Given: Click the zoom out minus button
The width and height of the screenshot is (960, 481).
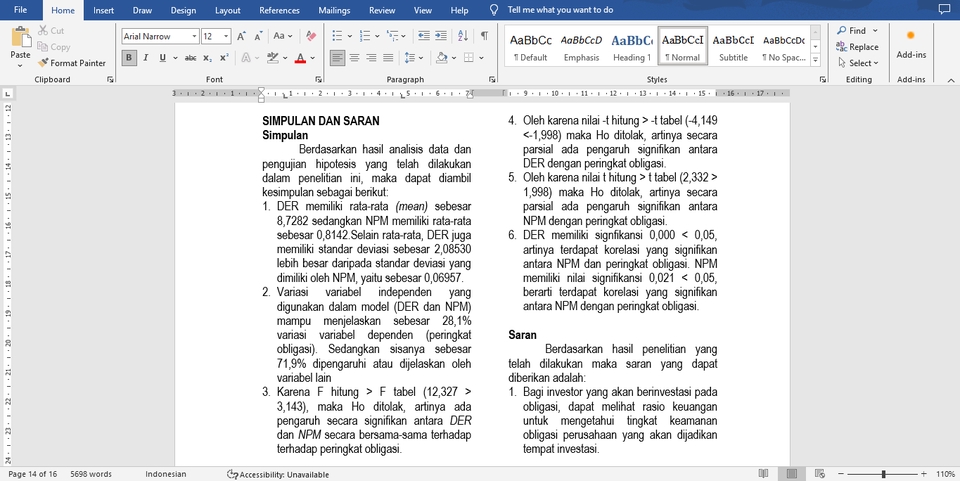Looking at the screenshot, I should (x=841, y=474).
